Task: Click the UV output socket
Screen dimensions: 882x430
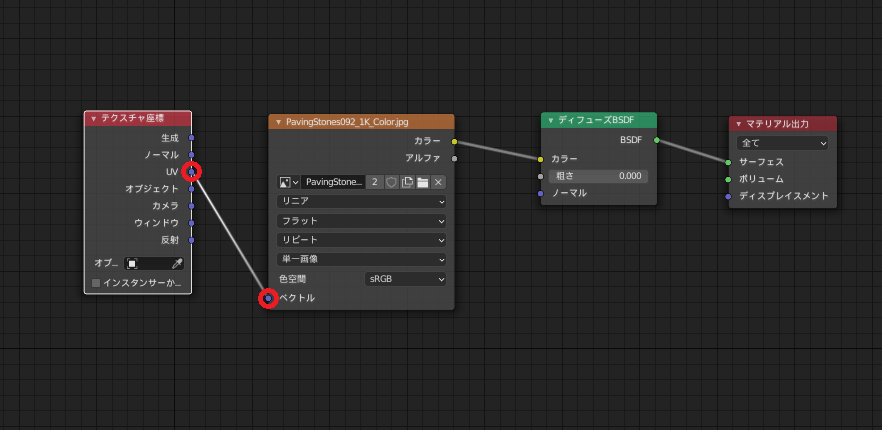Action: (x=191, y=172)
